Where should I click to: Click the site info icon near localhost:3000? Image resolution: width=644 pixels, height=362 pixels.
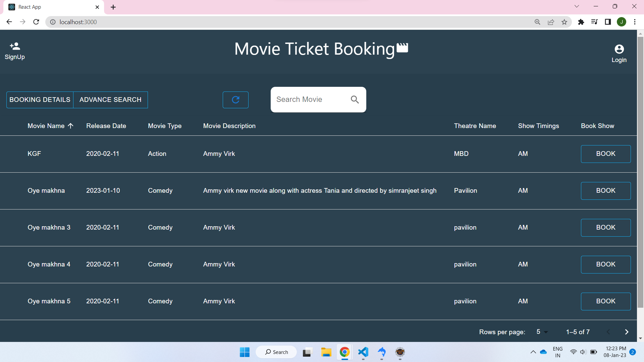[53, 22]
